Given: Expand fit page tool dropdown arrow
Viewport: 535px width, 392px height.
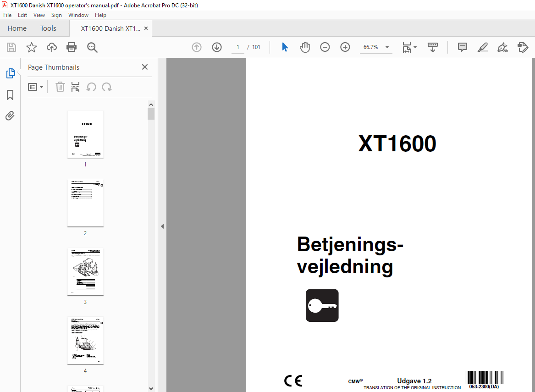Looking at the screenshot, I should [415, 47].
